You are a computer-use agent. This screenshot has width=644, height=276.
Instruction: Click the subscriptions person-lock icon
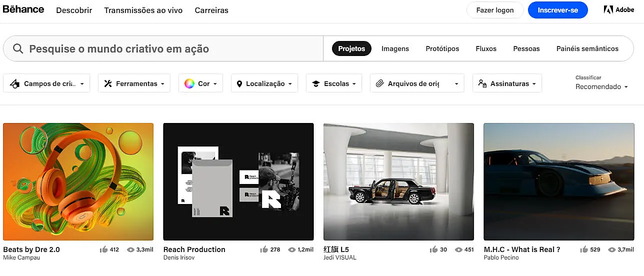(x=482, y=83)
